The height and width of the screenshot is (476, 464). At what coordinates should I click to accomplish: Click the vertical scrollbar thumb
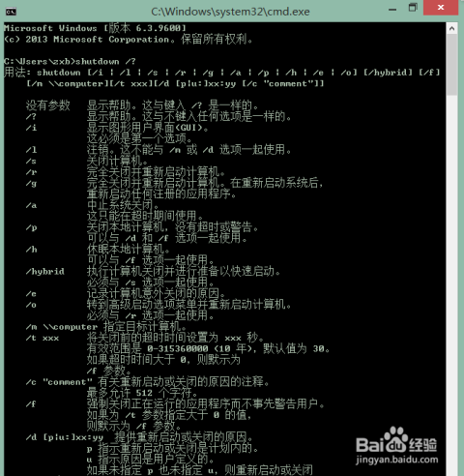pos(451,65)
